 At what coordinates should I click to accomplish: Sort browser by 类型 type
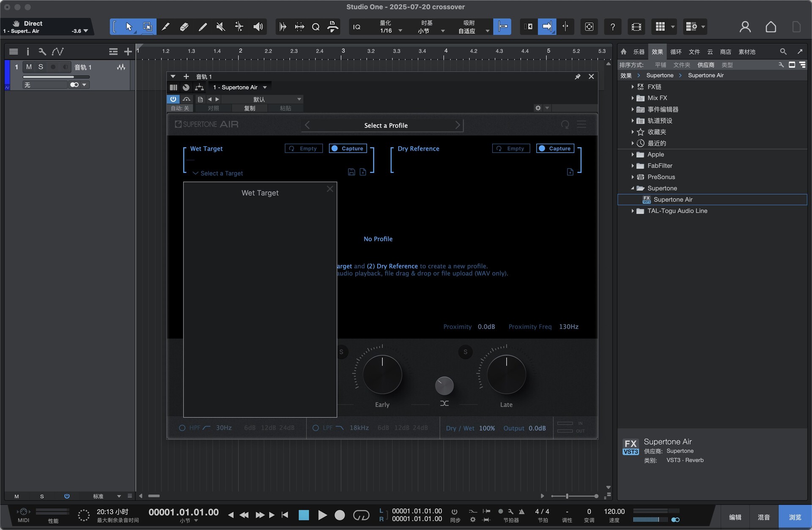[x=727, y=65]
